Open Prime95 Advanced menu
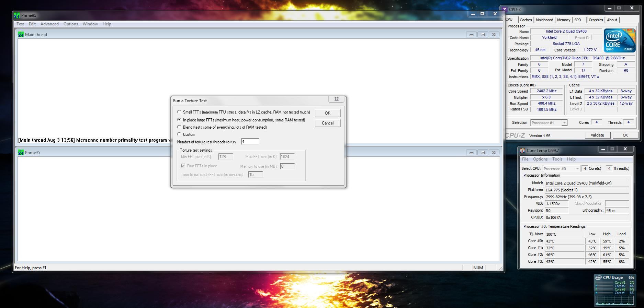This screenshot has width=644, height=308. (49, 24)
